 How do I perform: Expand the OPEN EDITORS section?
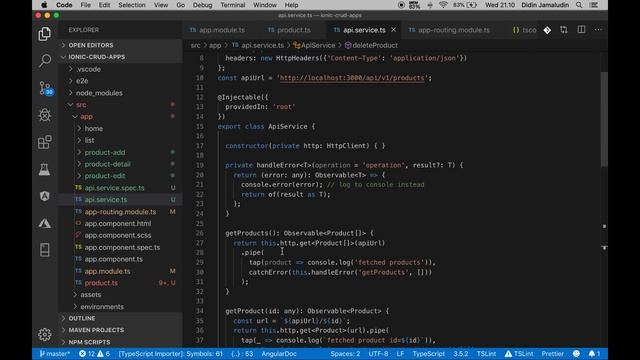coord(91,45)
